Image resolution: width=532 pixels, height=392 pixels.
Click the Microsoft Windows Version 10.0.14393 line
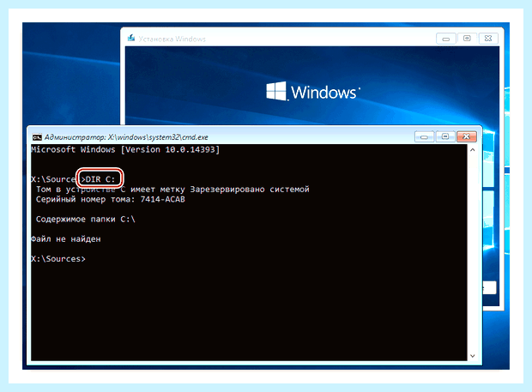[x=125, y=149]
